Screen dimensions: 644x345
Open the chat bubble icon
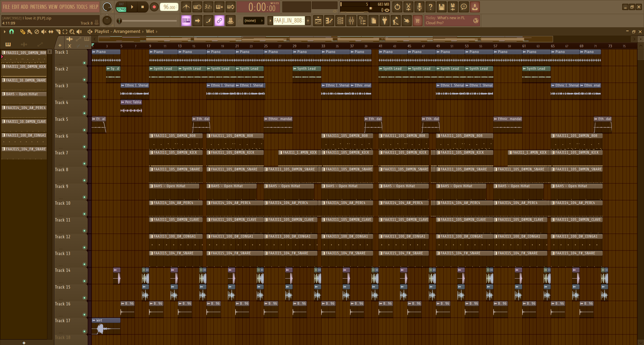tap(464, 7)
